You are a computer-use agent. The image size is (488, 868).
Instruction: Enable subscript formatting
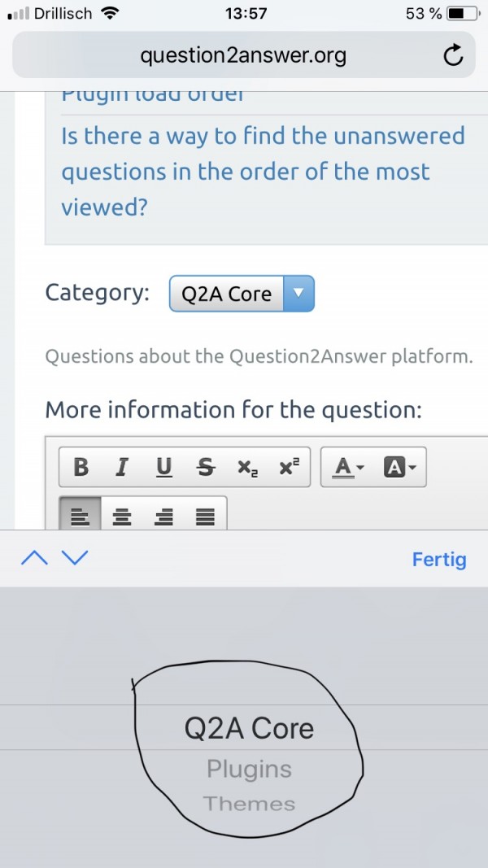[247, 467]
